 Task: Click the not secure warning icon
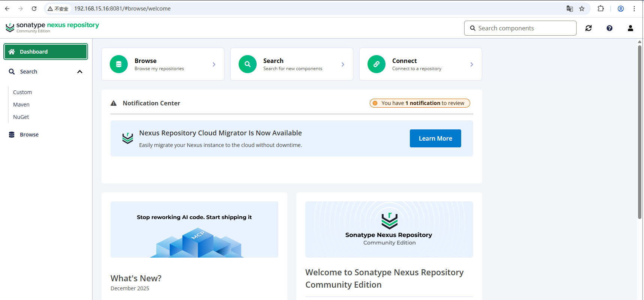tap(50, 9)
